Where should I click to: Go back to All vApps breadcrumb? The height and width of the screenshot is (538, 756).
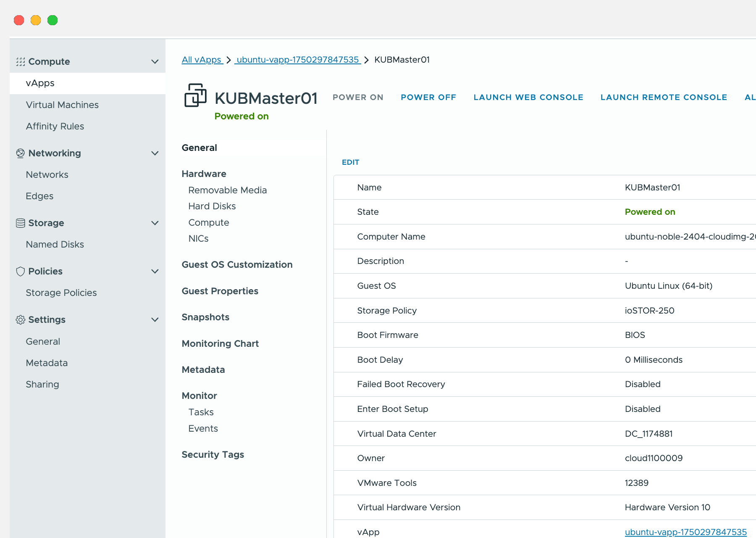202,60
